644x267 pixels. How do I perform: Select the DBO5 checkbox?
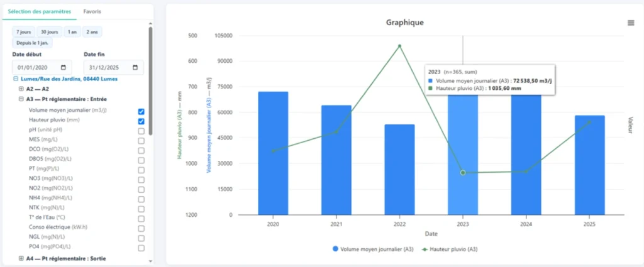pos(142,160)
